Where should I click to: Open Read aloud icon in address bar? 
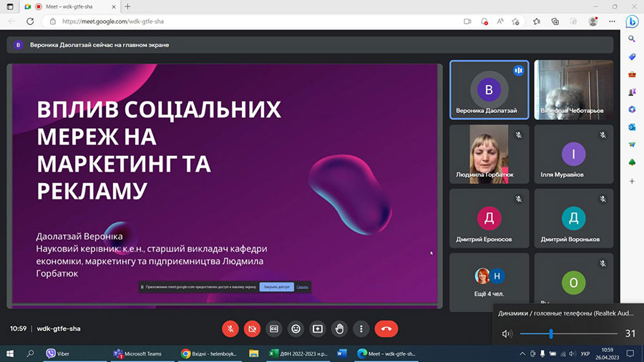500,21
